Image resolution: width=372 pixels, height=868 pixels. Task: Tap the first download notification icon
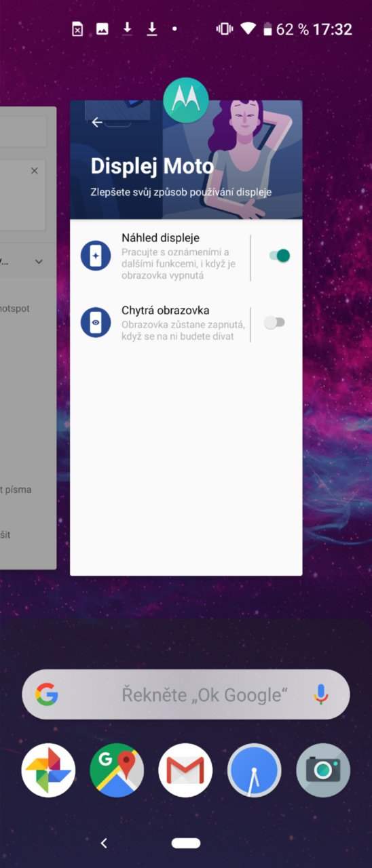(127, 29)
